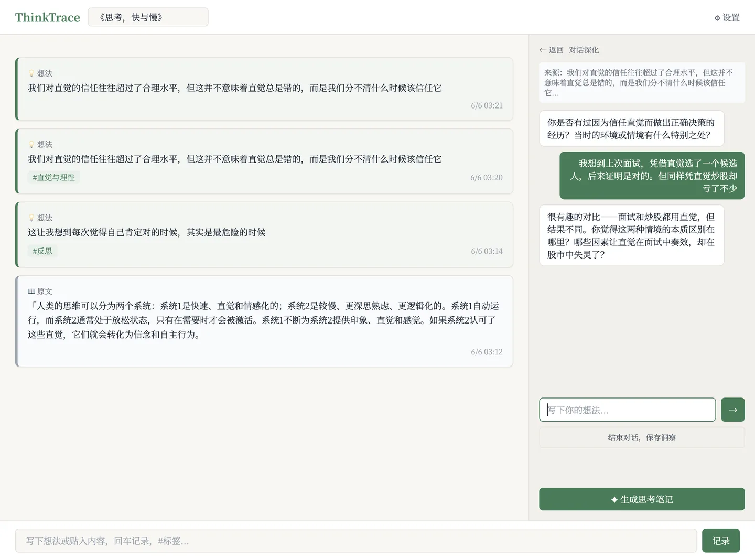Open the first idea card's text dated 03:21
Screen dimensions: 755x560
point(234,88)
